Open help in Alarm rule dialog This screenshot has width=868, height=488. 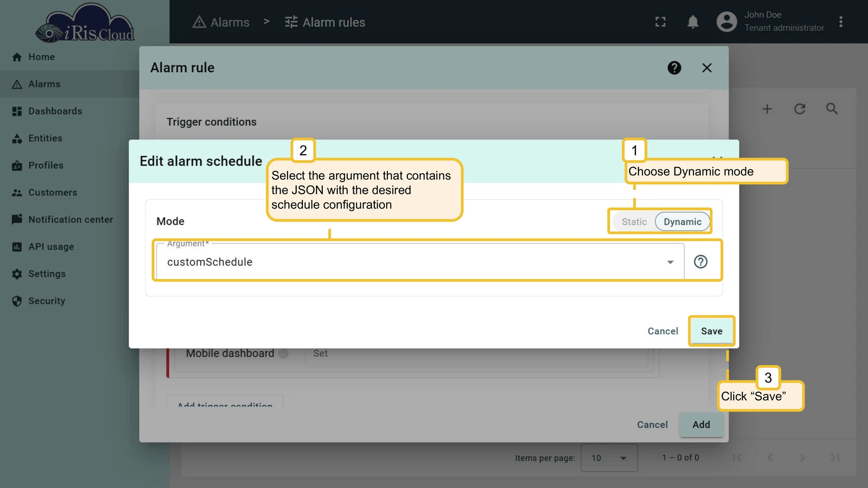[x=675, y=68]
